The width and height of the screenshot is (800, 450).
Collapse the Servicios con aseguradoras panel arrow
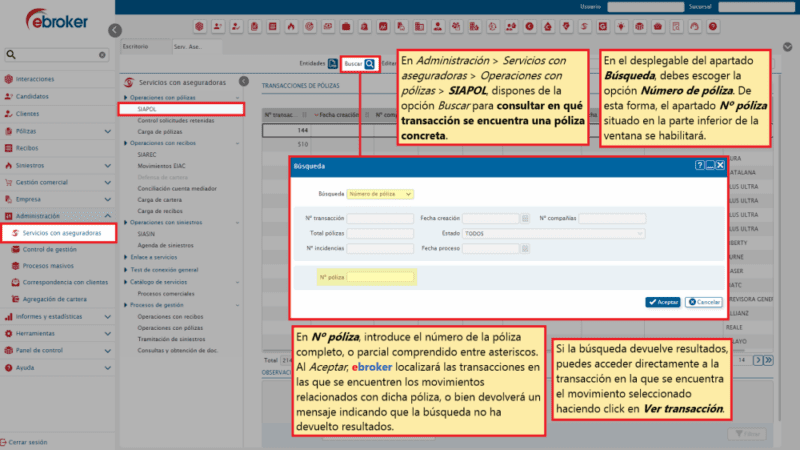pyautogui.click(x=244, y=82)
